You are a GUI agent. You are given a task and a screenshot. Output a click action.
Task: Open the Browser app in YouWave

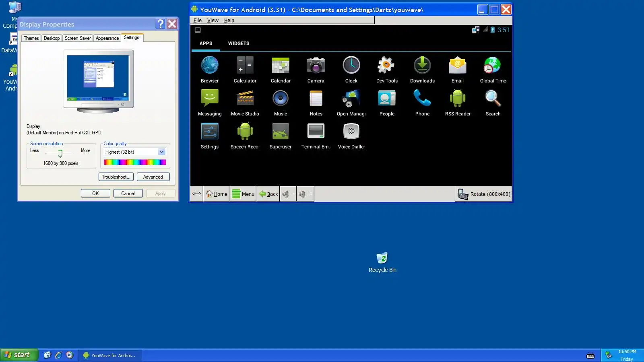tap(210, 69)
